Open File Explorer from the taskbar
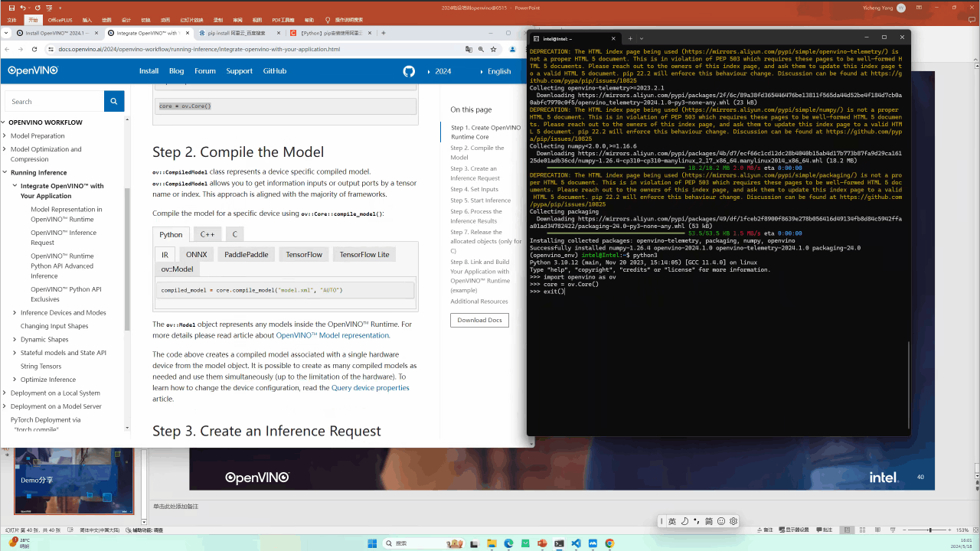980x551 pixels. (491, 543)
